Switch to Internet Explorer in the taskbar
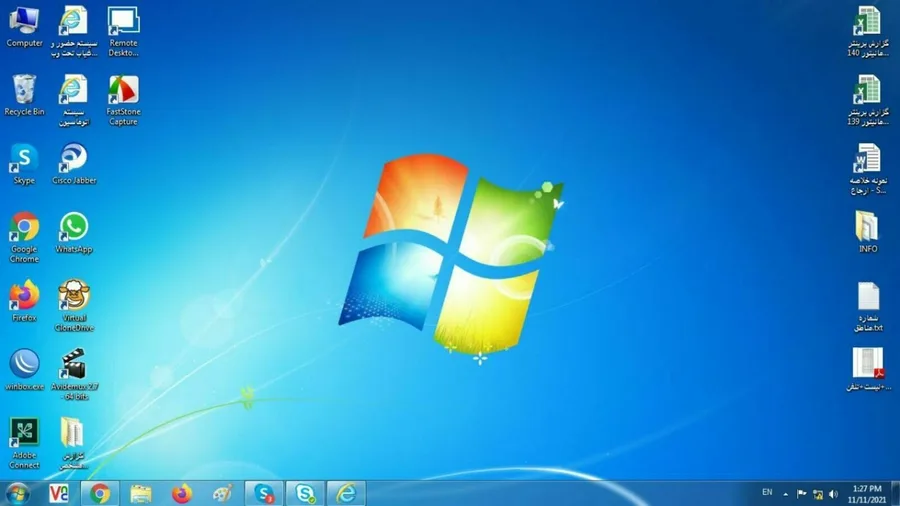Viewport: 900px width, 506px height. pos(346,493)
